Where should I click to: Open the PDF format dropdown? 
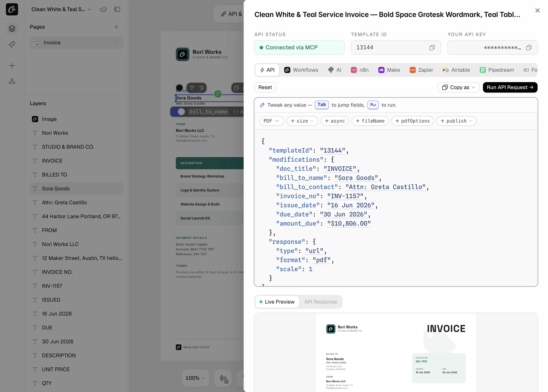coord(271,121)
